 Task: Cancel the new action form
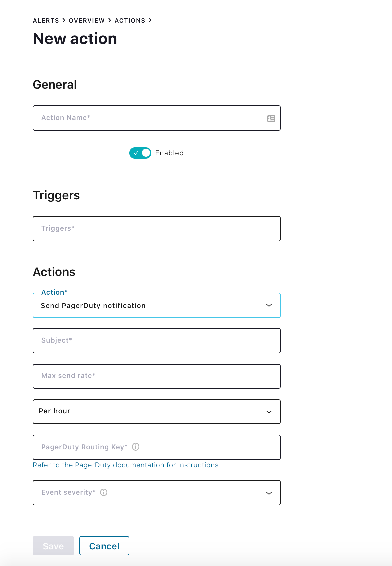pos(104,546)
